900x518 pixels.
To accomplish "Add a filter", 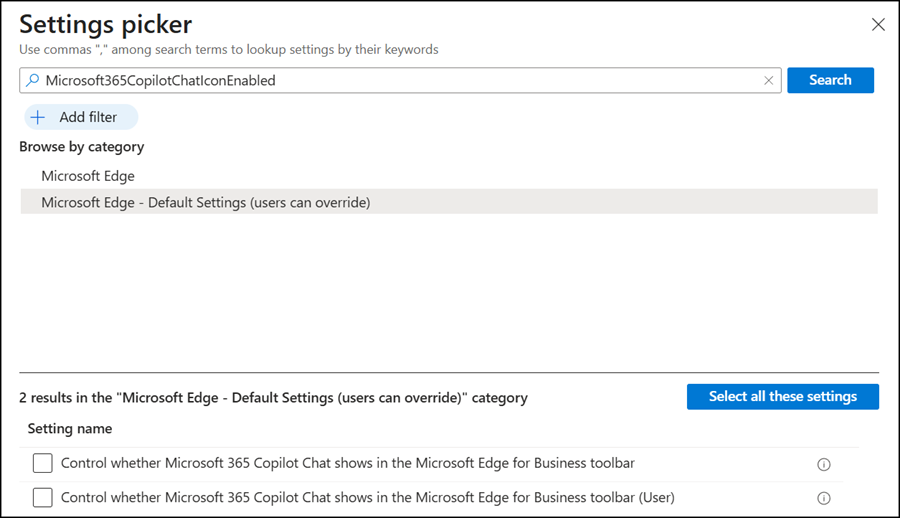I will pos(81,117).
